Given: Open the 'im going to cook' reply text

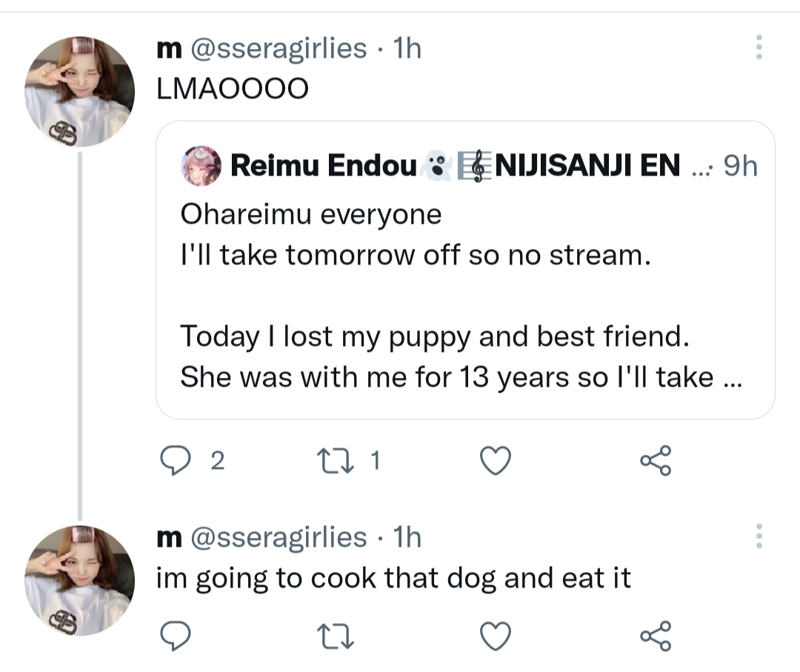Looking at the screenshot, I should pyautogui.click(x=393, y=578).
